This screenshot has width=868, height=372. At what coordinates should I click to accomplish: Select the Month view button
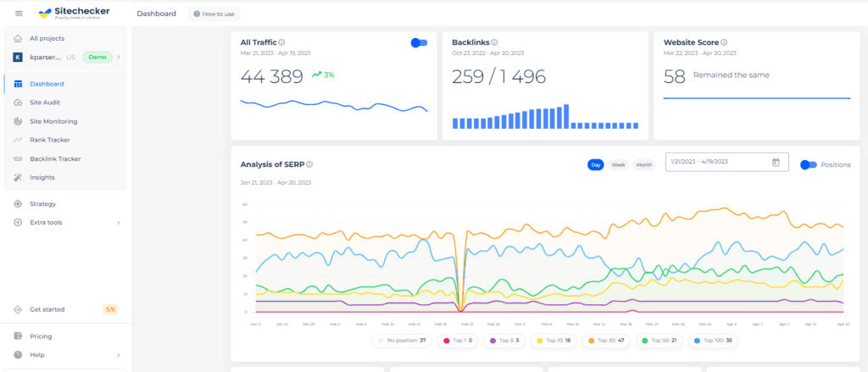[644, 165]
